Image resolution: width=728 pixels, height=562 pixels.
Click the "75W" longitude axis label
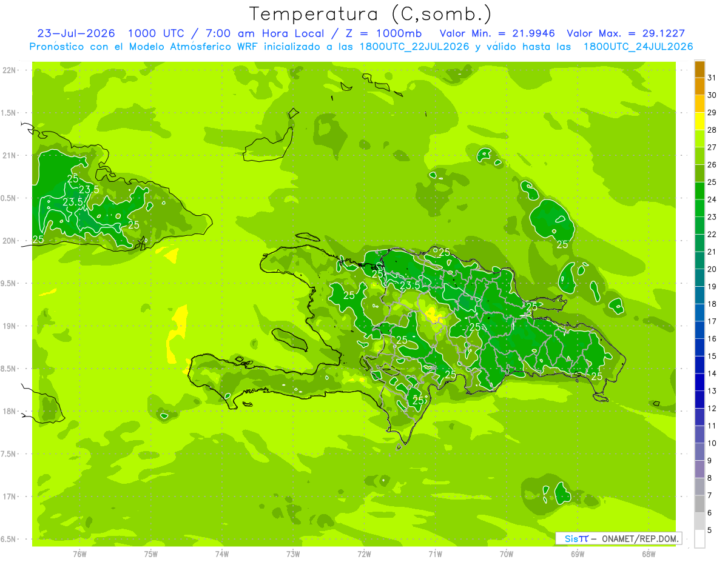tap(151, 554)
